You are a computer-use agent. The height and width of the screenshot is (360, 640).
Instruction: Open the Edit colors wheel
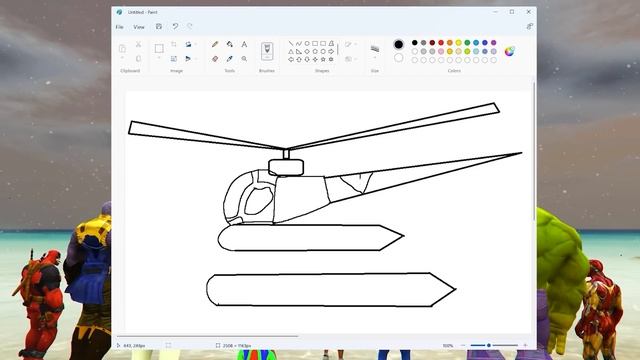coord(509,51)
